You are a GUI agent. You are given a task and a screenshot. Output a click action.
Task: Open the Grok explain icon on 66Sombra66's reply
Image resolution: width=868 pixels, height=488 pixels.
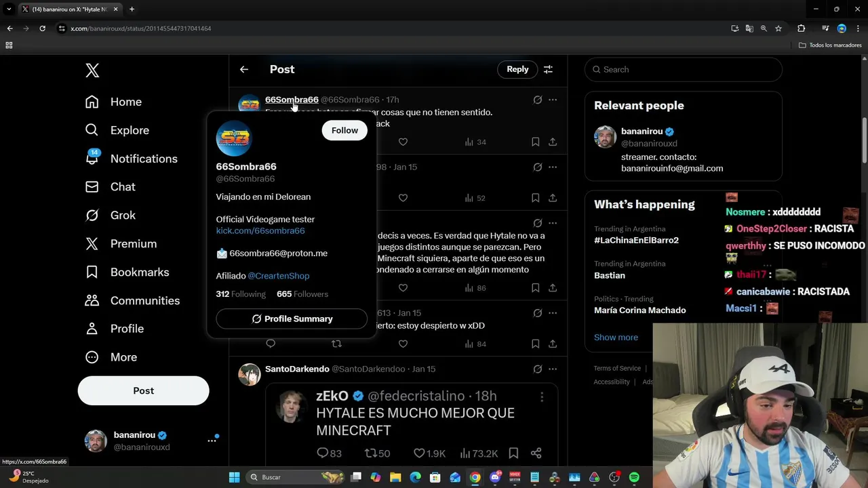[x=538, y=100]
